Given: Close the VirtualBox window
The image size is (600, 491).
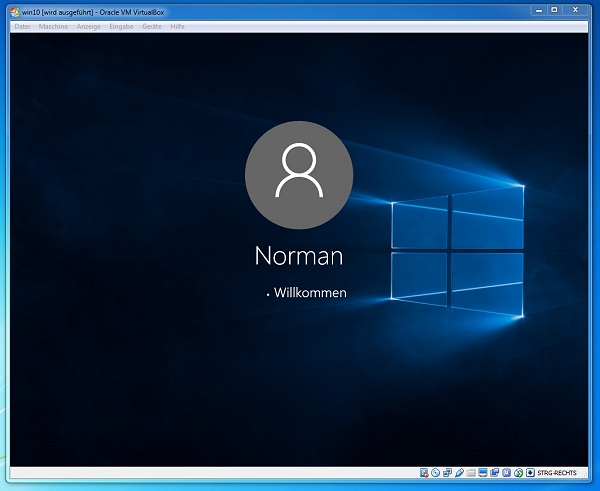Looking at the screenshot, I should [576, 11].
